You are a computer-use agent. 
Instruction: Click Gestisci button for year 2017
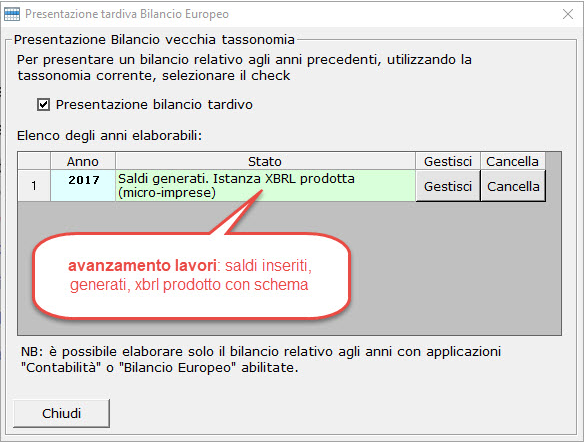[448, 186]
